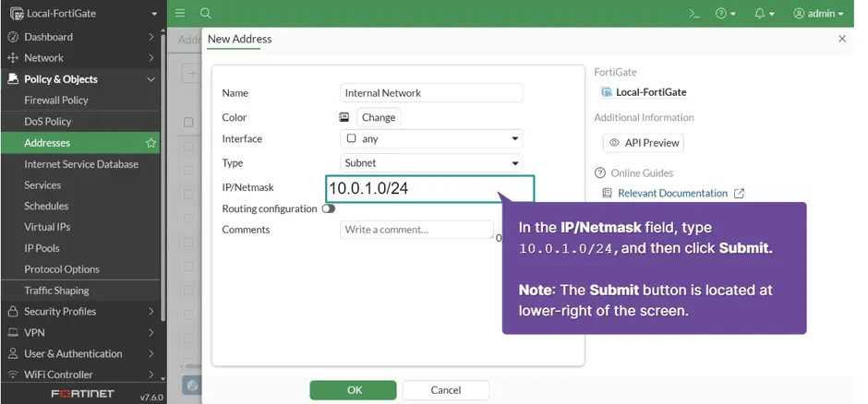Expand the User & Authentication chevron
Screen dimensions: 868x404
(x=151, y=353)
